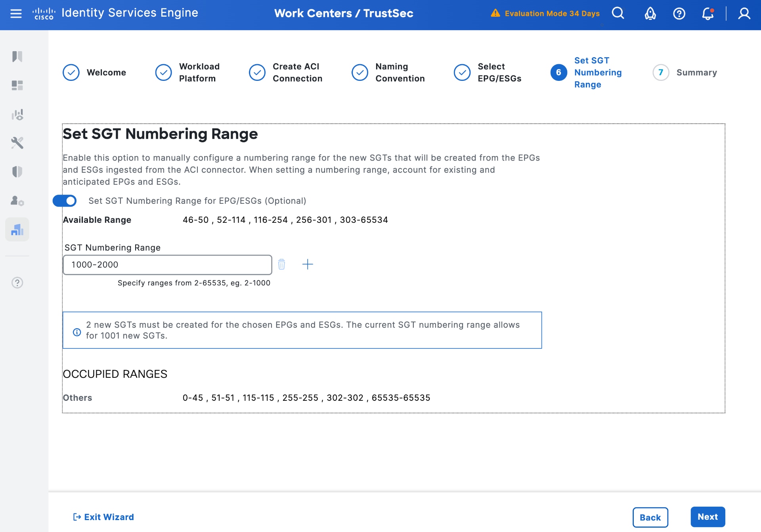This screenshot has height=532, width=761.
Task: Click the Exit Wizard link
Action: (103, 517)
